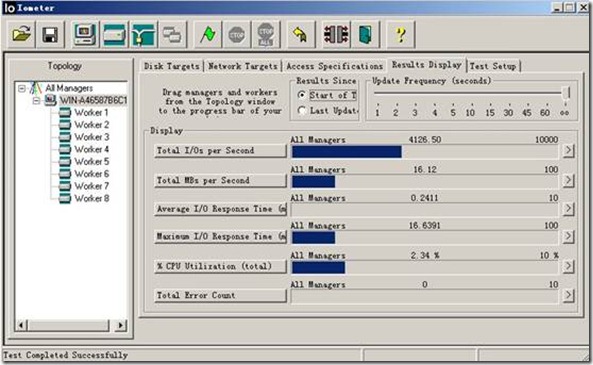This screenshot has height=365, width=593.
Task: Click the Total I/Os per Second progress bar
Action: pos(425,152)
